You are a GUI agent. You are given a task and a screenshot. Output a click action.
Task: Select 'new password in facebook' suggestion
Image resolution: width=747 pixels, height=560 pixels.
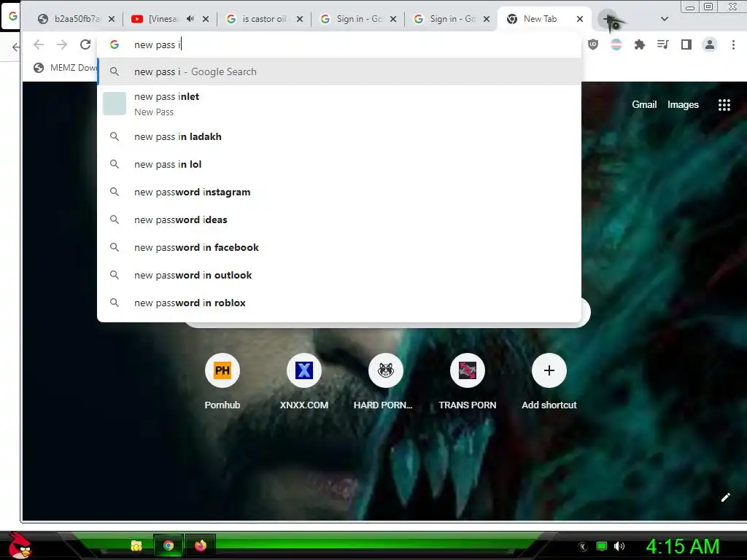(x=339, y=248)
